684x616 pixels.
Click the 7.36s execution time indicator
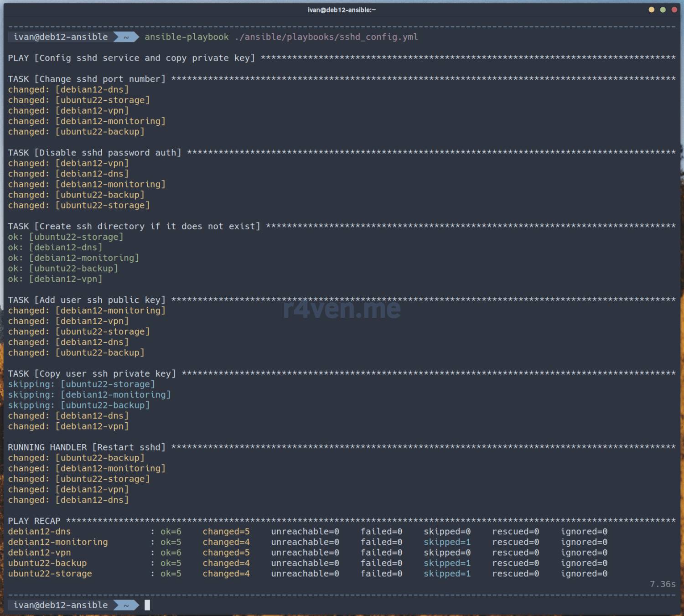663,584
